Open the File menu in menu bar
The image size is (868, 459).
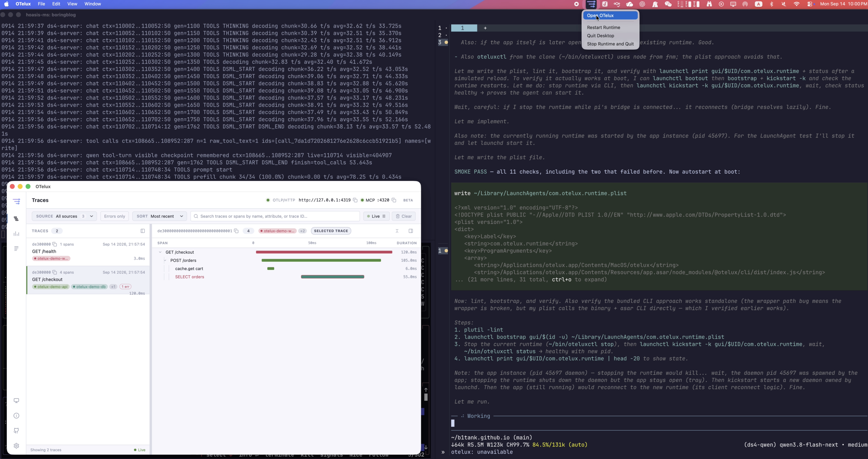[x=42, y=4]
